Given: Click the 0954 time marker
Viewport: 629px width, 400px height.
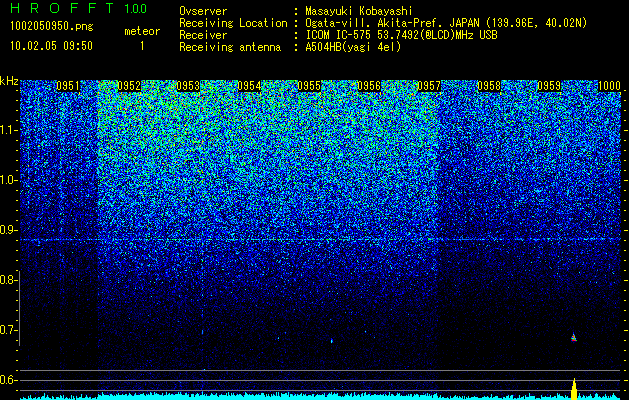Looking at the screenshot, I should 249,86.
